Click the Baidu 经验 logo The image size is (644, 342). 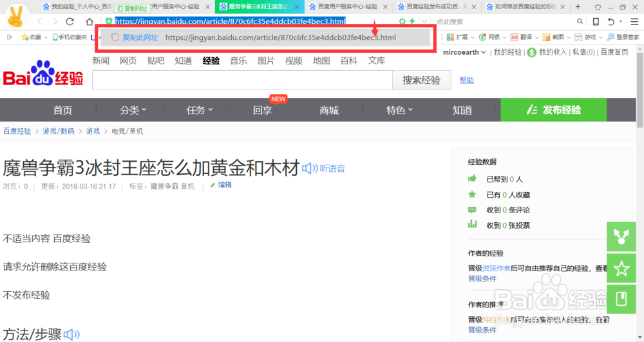coord(43,74)
